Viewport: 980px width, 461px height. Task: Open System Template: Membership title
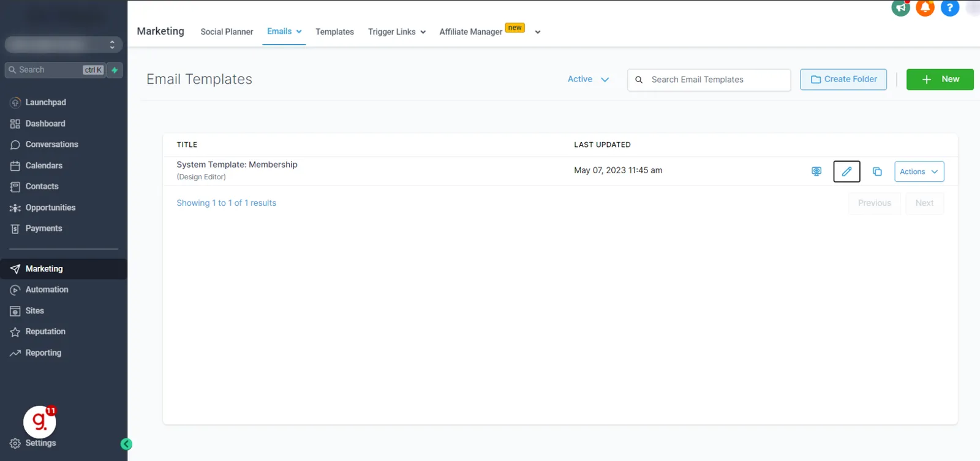click(237, 165)
